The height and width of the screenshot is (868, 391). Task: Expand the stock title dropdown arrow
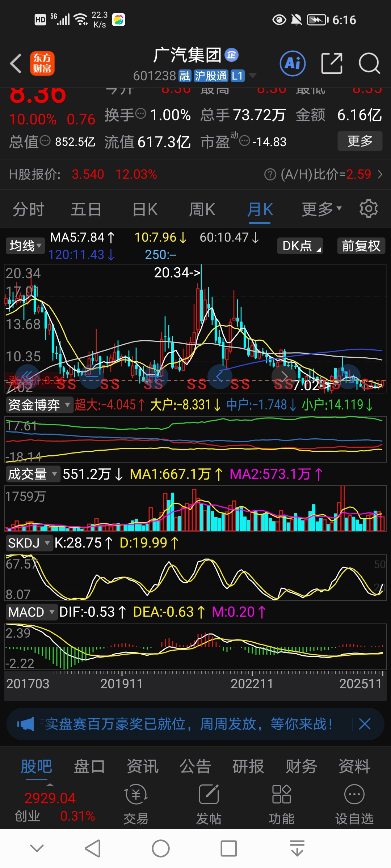click(x=253, y=76)
